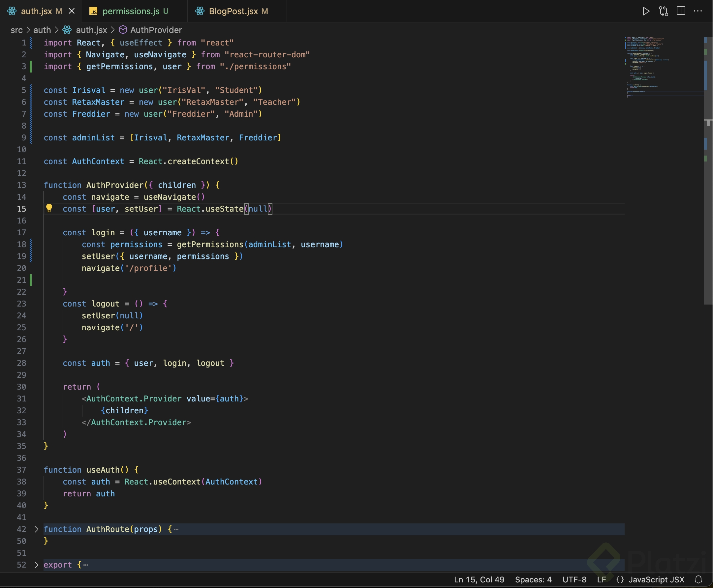Click Ln 15, Col 49 to go to a line
Viewport: 713px width, 588px height.
point(479,579)
